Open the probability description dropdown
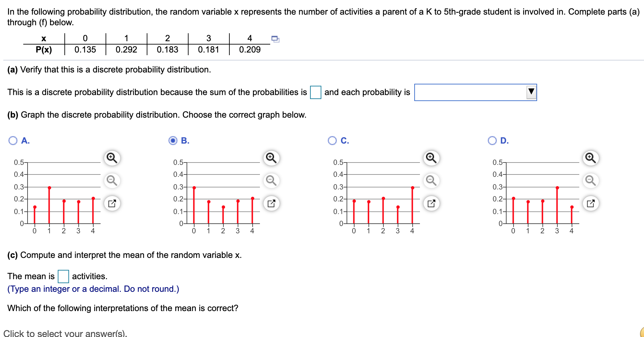This screenshot has width=644, height=337. click(531, 92)
